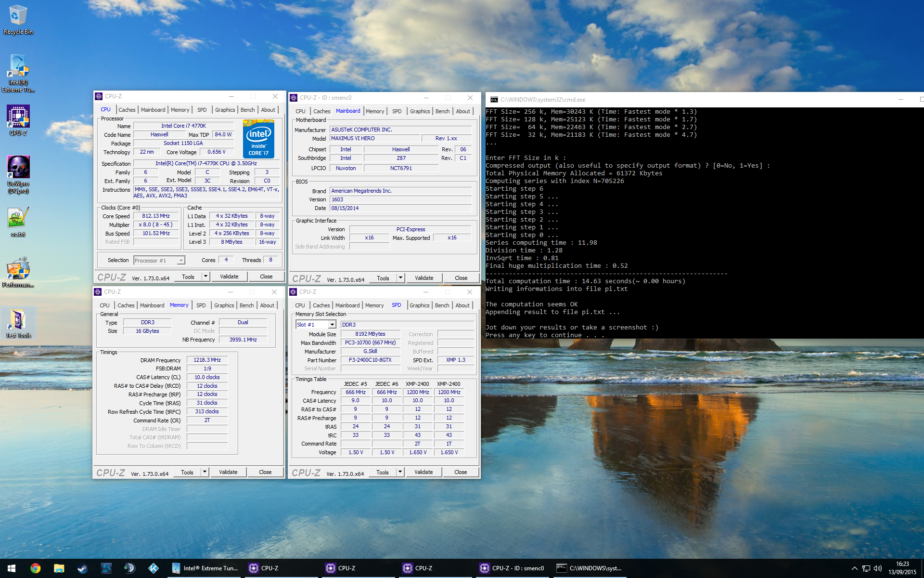Screen dimensions: 924x578
Task: Open Performance Monitor desktop shortcut
Action: pyautogui.click(x=18, y=273)
